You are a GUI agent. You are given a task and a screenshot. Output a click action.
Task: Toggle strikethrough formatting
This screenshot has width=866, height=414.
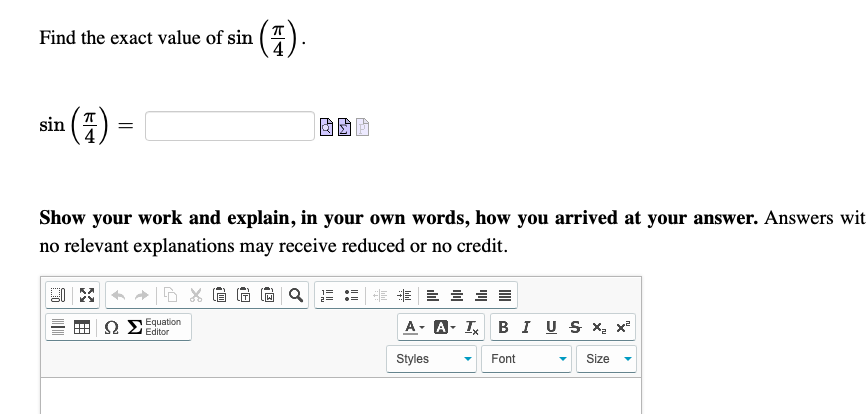click(x=575, y=327)
